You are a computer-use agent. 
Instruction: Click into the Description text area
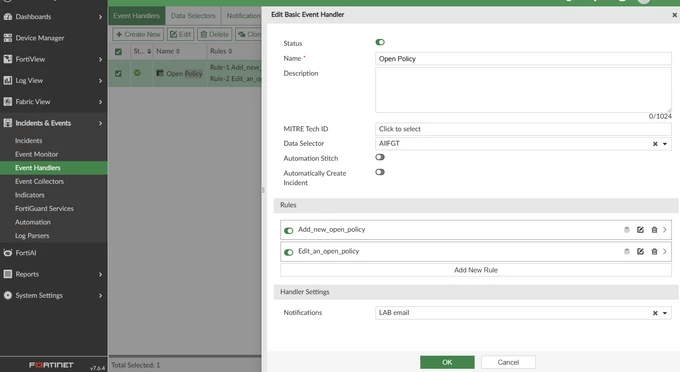pos(523,90)
